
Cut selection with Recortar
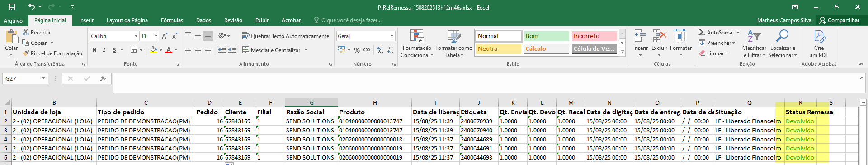[x=37, y=33]
